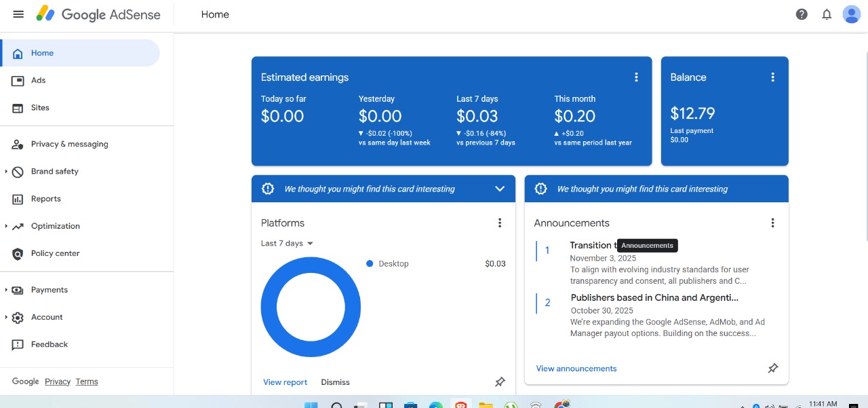
Task: Open Estimated earnings three-dot options menu
Action: click(636, 77)
